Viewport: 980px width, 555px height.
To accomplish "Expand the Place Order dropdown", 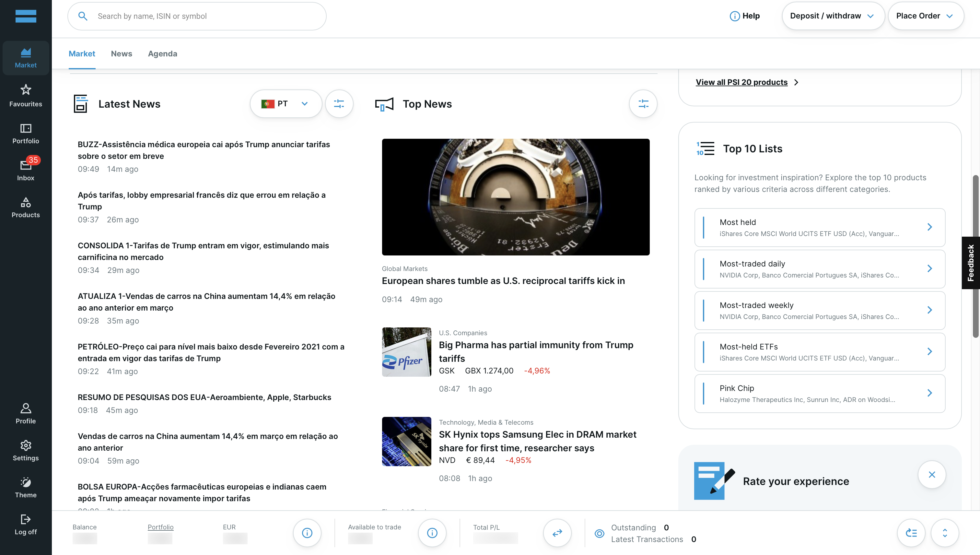I will [x=925, y=16].
